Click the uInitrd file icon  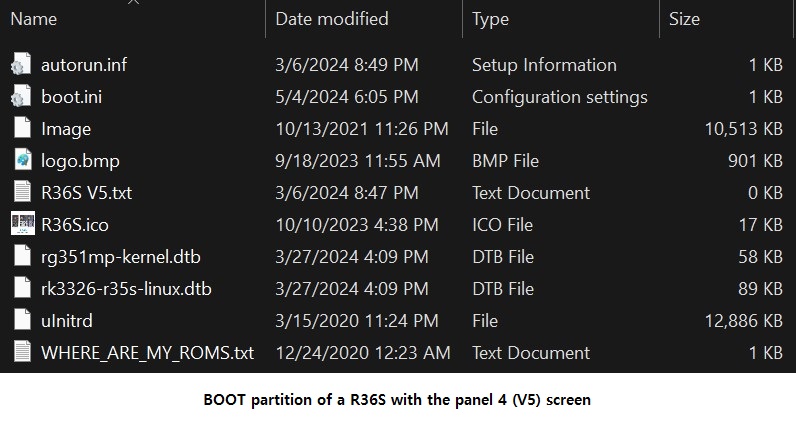[x=22, y=320]
